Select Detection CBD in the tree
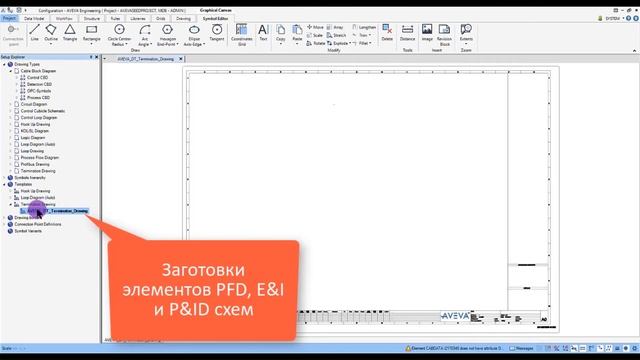Screen dimensions: 640x360 (39, 84)
